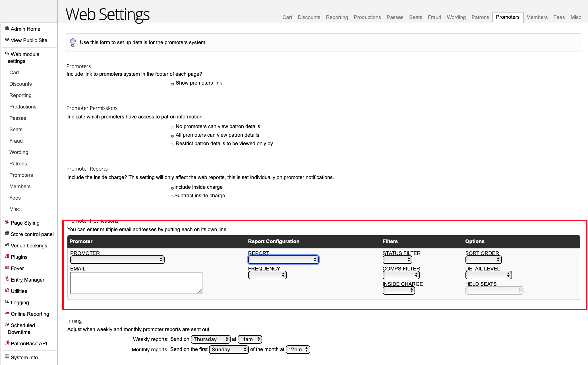Image resolution: width=588 pixels, height=365 pixels.
Task: Click the Scheduled Downtime clock icon
Action: 7,325
